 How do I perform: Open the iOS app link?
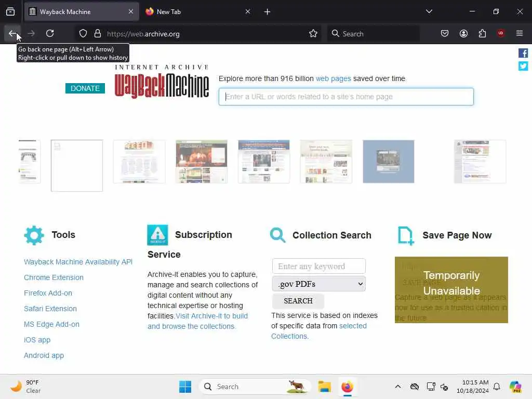[x=37, y=340]
